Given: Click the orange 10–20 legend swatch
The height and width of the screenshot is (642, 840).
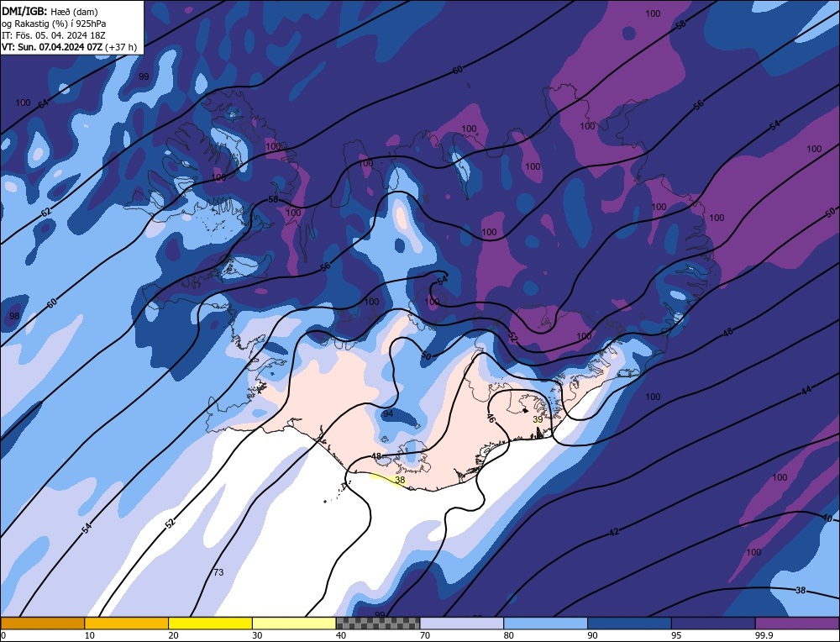Looking at the screenshot, I should coord(127,623).
